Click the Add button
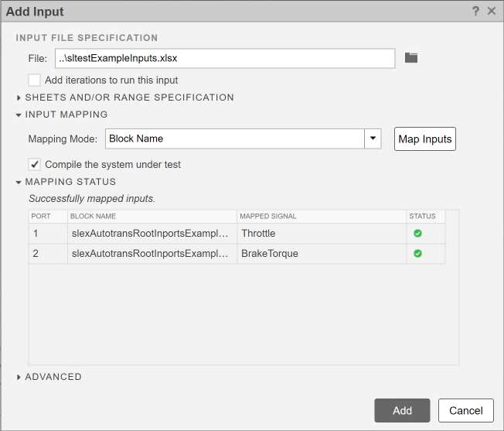Viewport: 504px width, 431px height. click(x=402, y=410)
